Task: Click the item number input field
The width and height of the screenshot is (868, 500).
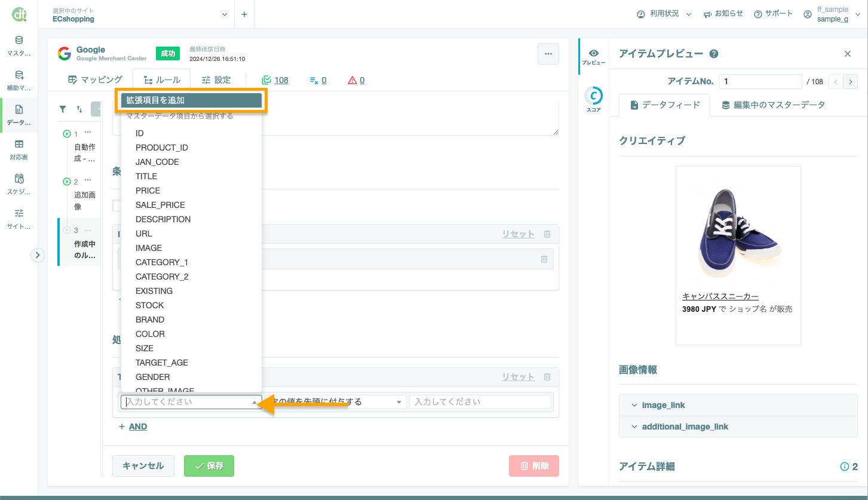Action: (760, 81)
